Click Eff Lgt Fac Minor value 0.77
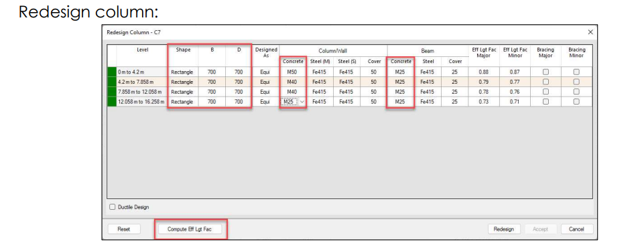Image resolution: width=644 pixels, height=244 pixels. [x=515, y=82]
